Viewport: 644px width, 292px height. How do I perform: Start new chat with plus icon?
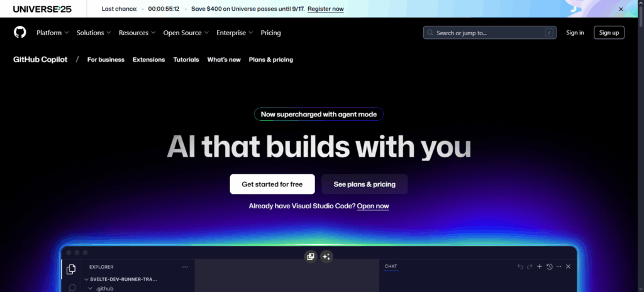point(540,266)
